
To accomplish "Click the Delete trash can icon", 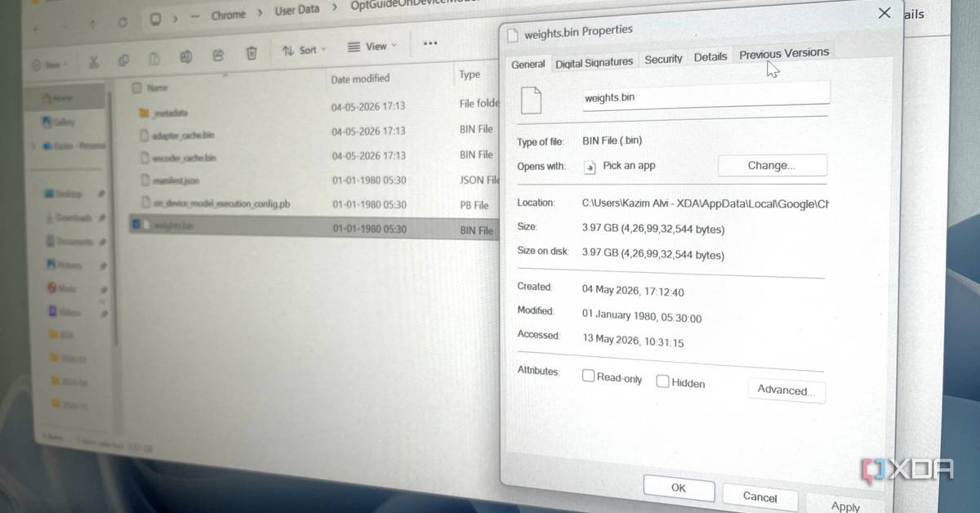I will point(252,53).
